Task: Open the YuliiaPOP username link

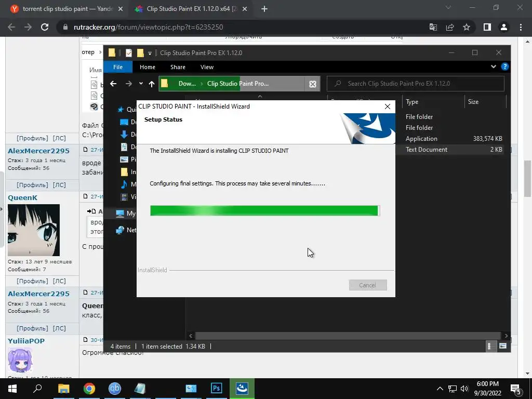Action: [x=26, y=341]
